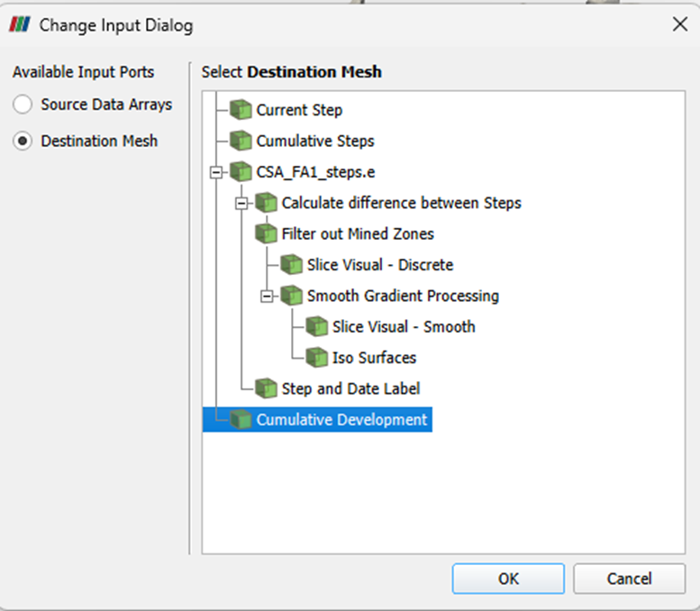This screenshot has height=611, width=700.
Task: Click the Cumulative Steps cube icon
Action: [241, 141]
